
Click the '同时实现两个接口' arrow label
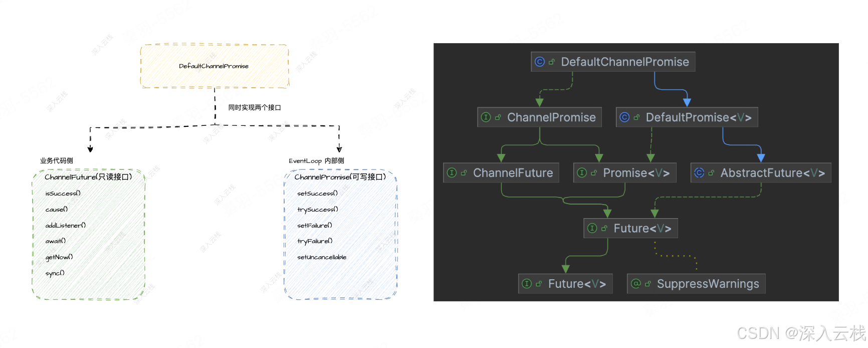(x=255, y=108)
